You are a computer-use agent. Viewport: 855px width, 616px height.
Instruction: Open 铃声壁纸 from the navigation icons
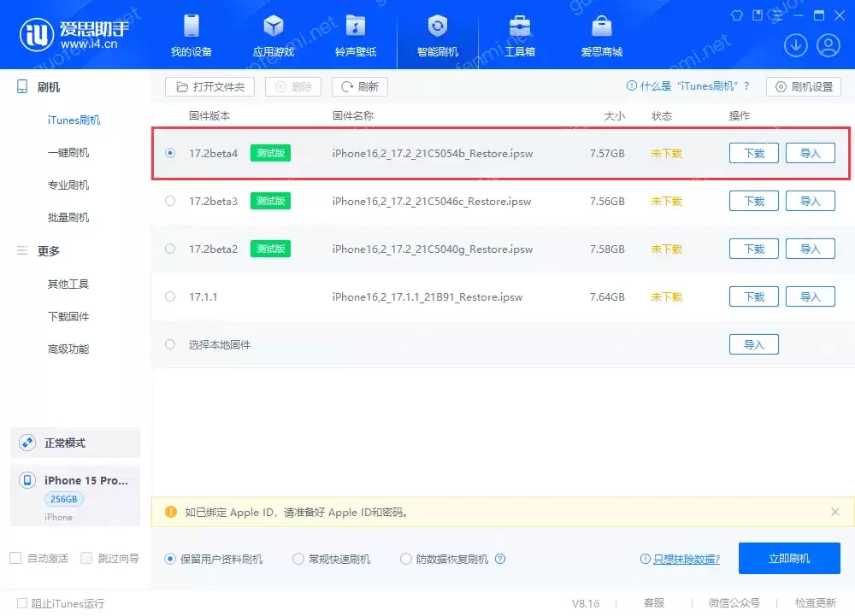tap(355, 28)
